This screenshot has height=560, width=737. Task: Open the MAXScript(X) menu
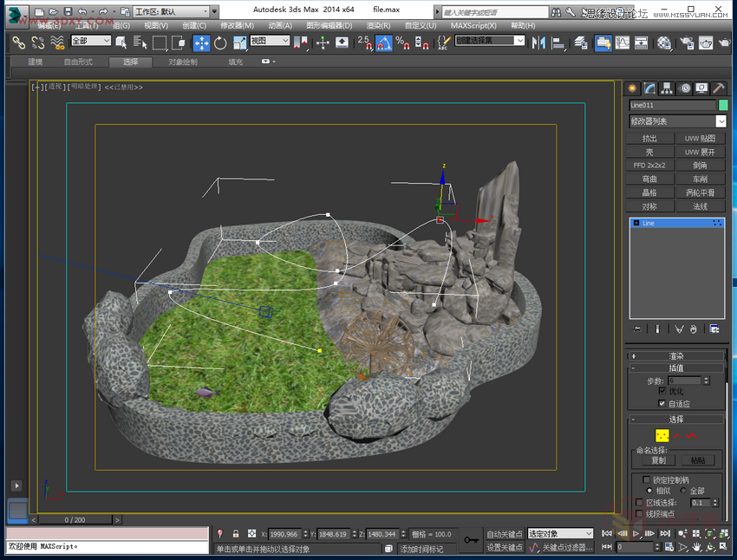(x=473, y=26)
